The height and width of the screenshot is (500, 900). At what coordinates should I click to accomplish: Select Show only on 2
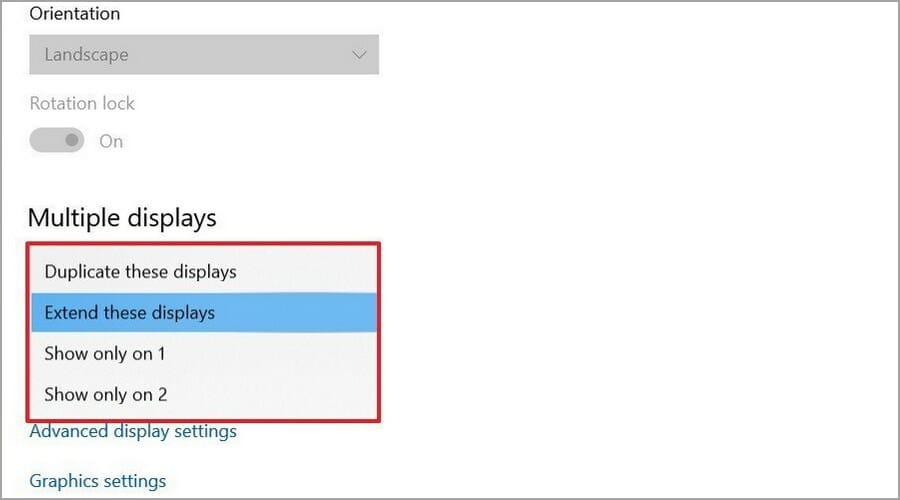click(x=204, y=394)
